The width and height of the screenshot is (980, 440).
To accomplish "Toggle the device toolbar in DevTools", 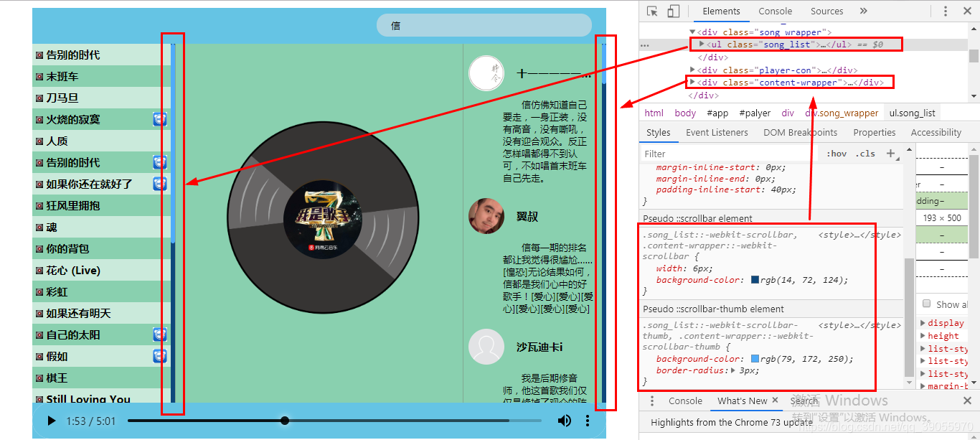I will click(x=673, y=11).
